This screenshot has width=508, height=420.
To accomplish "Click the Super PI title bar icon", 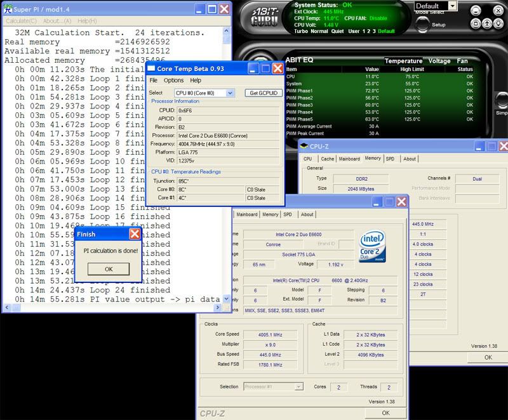I will coord(8,9).
